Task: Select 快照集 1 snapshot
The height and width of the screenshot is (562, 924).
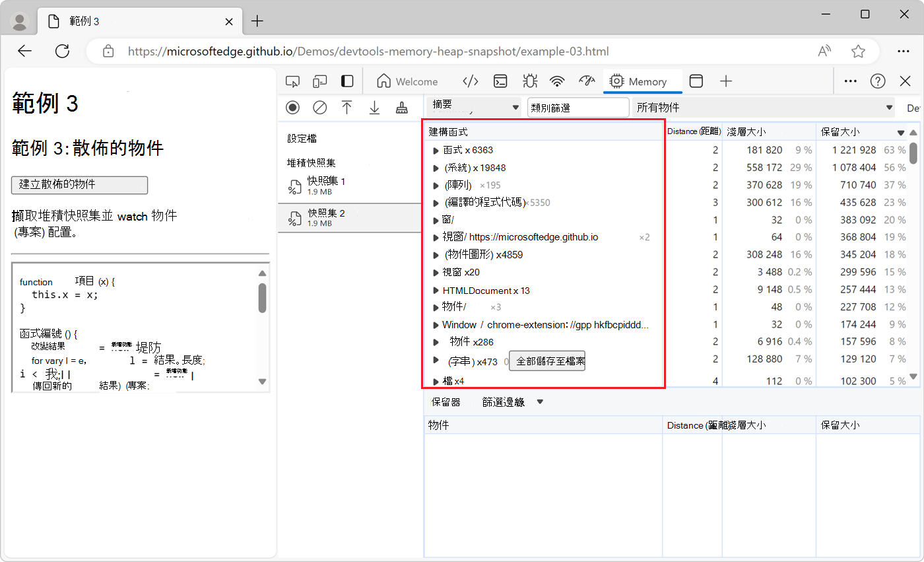Action: pyautogui.click(x=350, y=186)
